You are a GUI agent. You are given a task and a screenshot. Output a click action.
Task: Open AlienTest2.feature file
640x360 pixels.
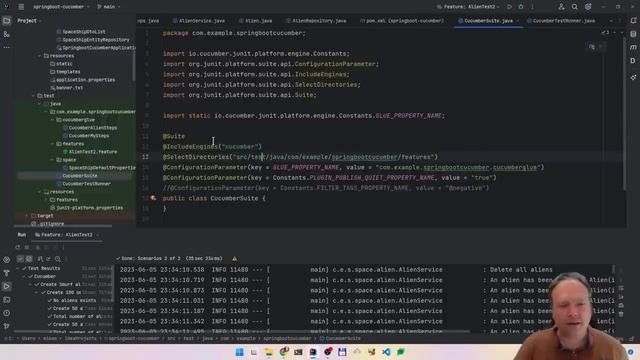click(93, 152)
